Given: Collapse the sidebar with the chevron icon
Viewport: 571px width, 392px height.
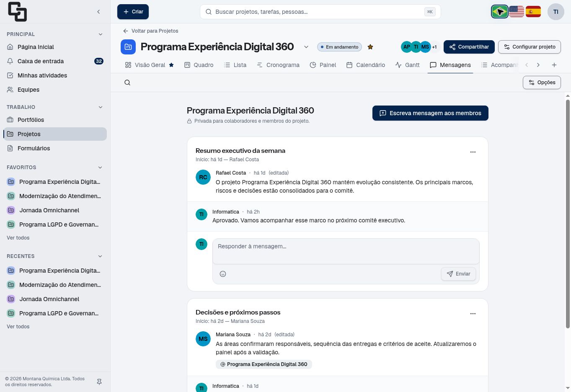Looking at the screenshot, I should click(x=98, y=12).
